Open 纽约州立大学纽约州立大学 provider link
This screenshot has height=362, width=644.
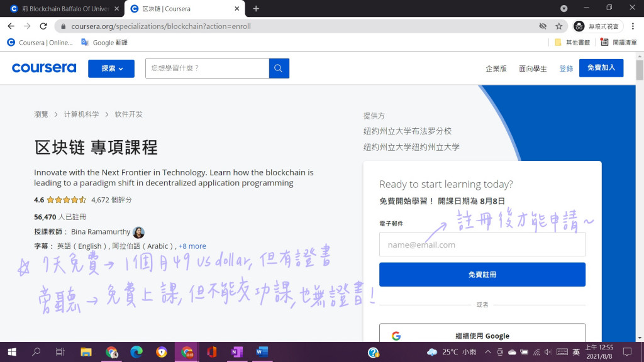411,147
